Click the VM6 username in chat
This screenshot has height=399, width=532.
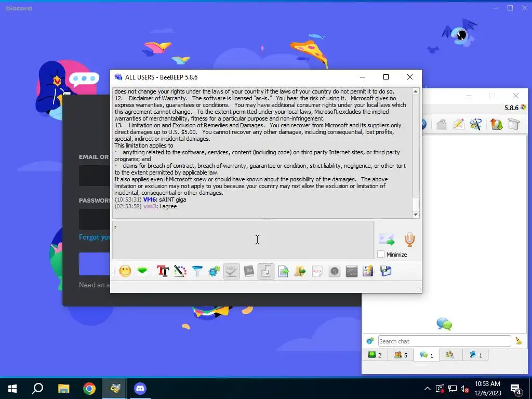[x=149, y=199]
